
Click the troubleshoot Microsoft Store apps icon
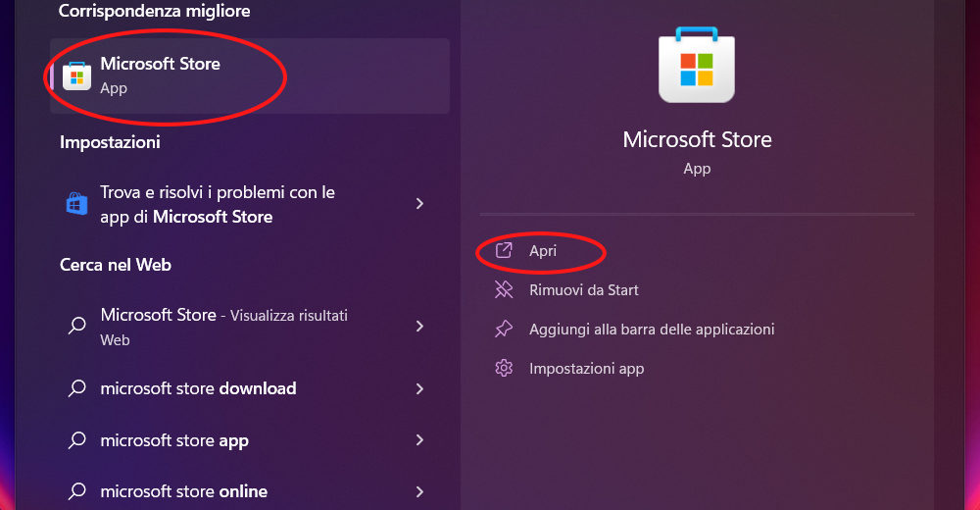[x=76, y=204]
